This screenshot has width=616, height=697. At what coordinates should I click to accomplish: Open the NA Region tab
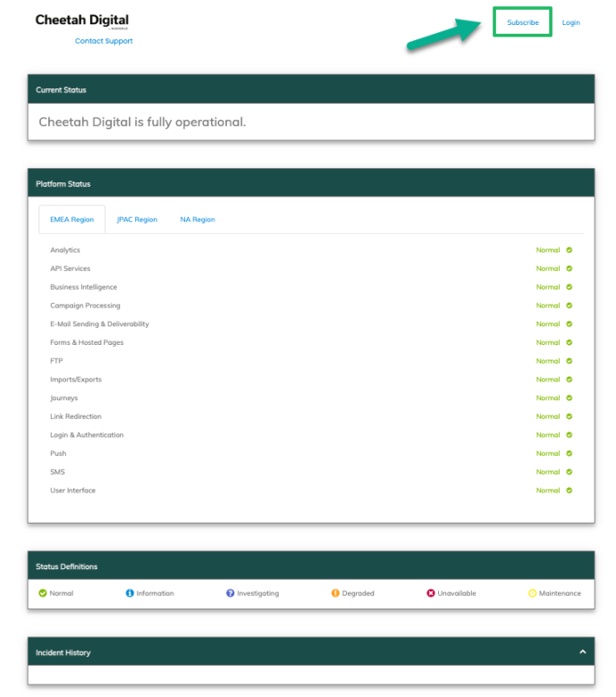click(x=197, y=220)
